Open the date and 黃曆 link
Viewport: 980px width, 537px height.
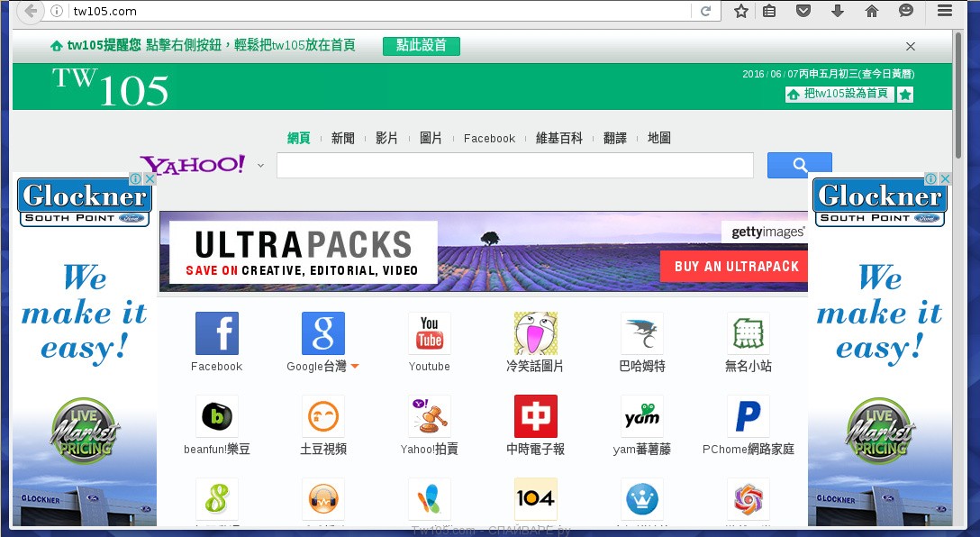coord(828,74)
